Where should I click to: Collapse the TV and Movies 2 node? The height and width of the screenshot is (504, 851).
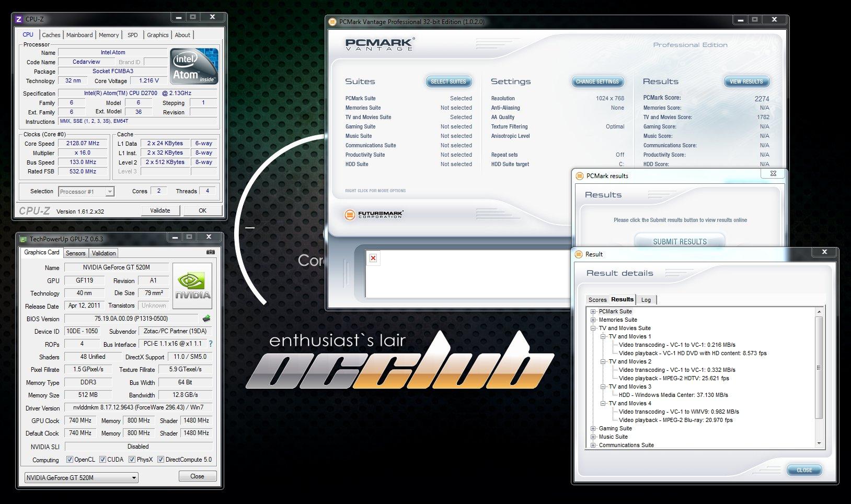603,362
